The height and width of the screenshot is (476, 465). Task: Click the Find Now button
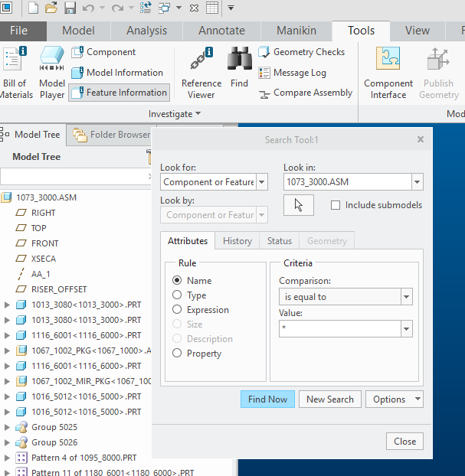267,399
